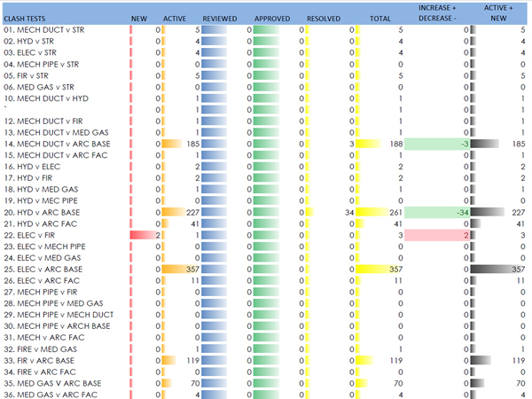Viewport: 532px width, 399px height.
Task: Click the CLASH TESTS column header
Action: click(x=27, y=18)
